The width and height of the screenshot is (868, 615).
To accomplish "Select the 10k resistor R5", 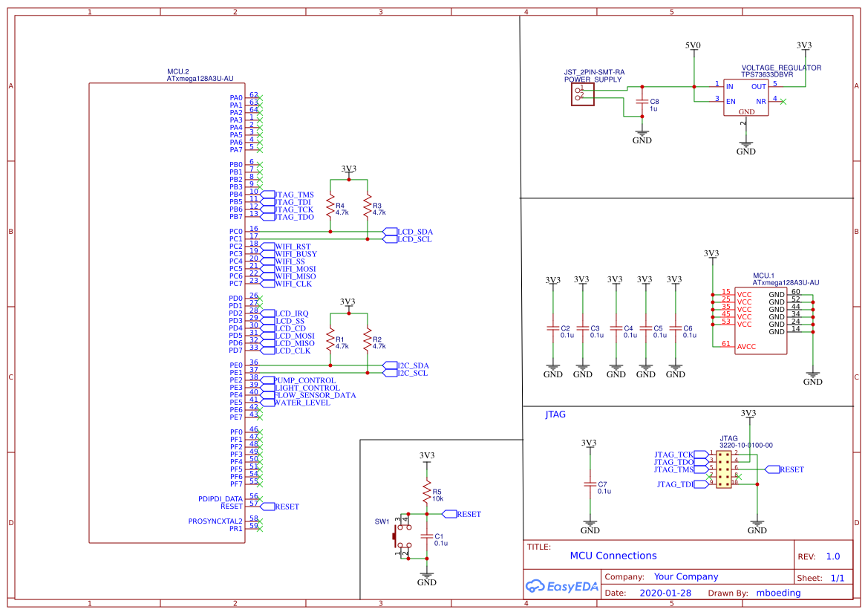I will [427, 492].
